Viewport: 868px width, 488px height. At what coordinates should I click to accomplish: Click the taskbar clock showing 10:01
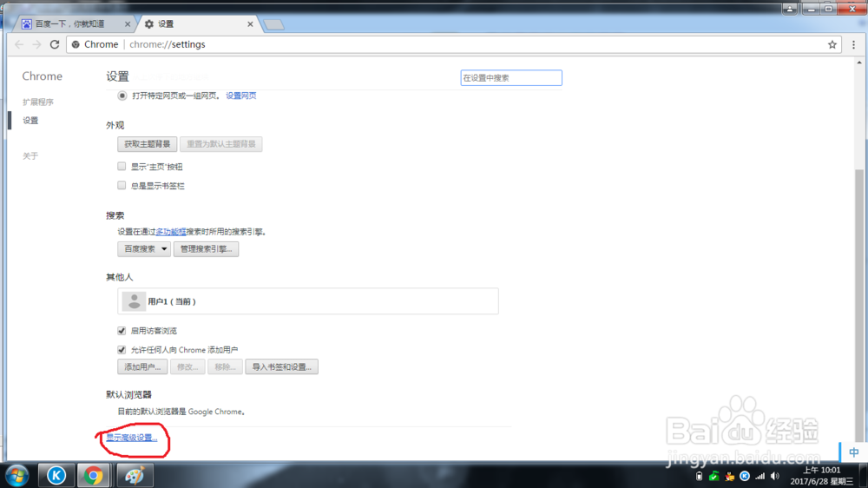click(821, 476)
